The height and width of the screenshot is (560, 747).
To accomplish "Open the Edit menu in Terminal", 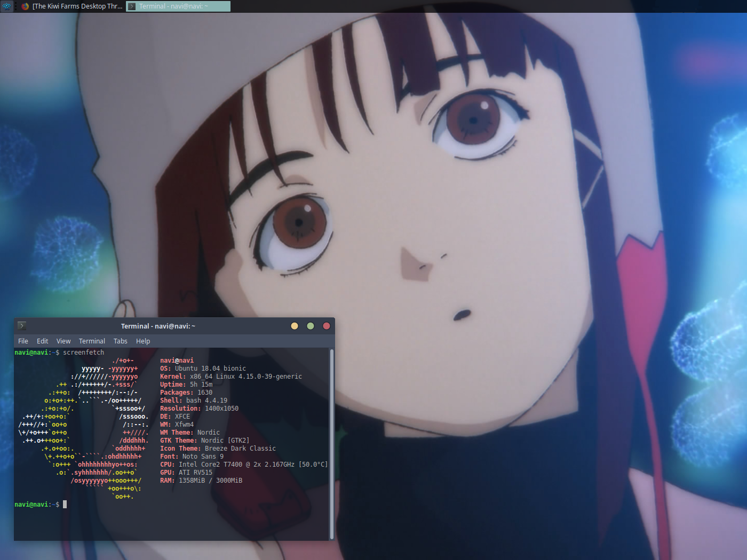I will click(x=42, y=341).
